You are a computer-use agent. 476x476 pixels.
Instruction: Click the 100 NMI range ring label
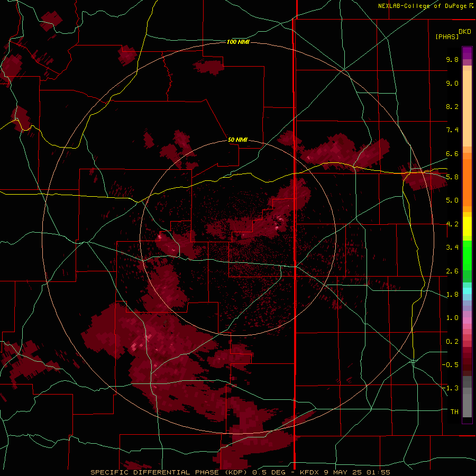[238, 42]
